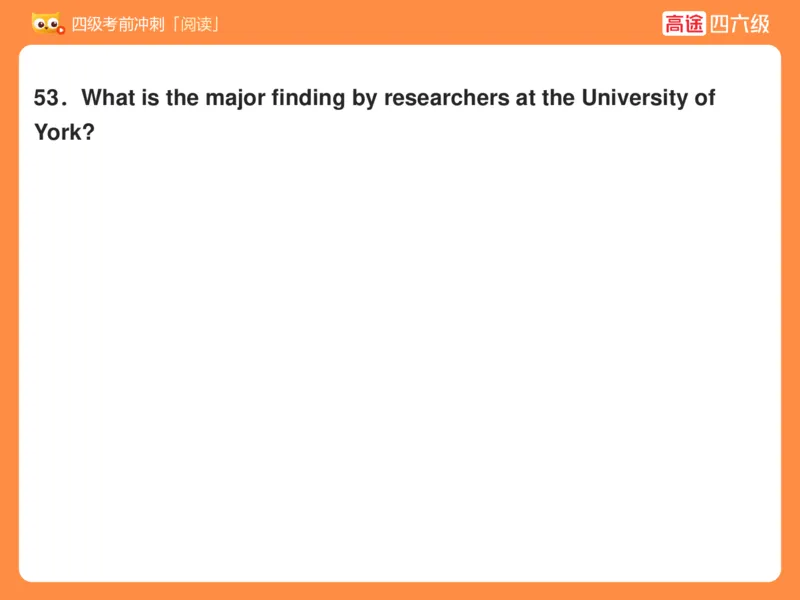
Task: Click the 四六级 label beside 高途
Action: (x=740, y=23)
